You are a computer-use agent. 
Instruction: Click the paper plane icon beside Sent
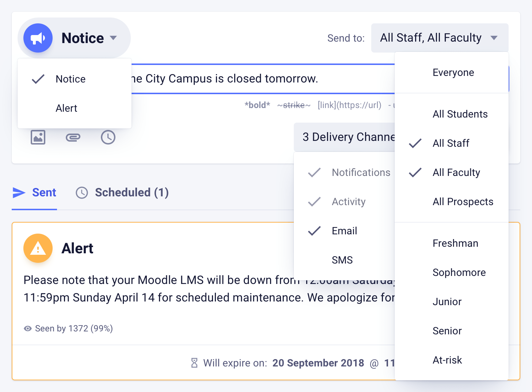19,193
